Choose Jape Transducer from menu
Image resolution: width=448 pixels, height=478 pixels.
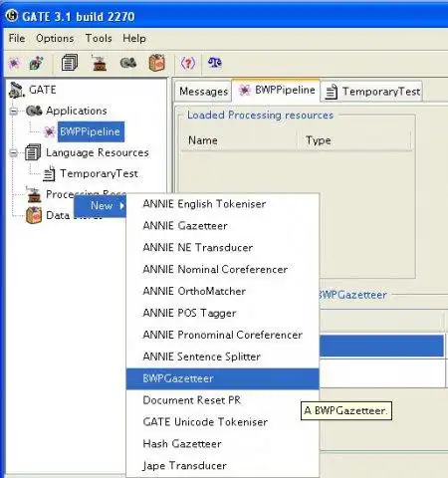(x=222, y=466)
